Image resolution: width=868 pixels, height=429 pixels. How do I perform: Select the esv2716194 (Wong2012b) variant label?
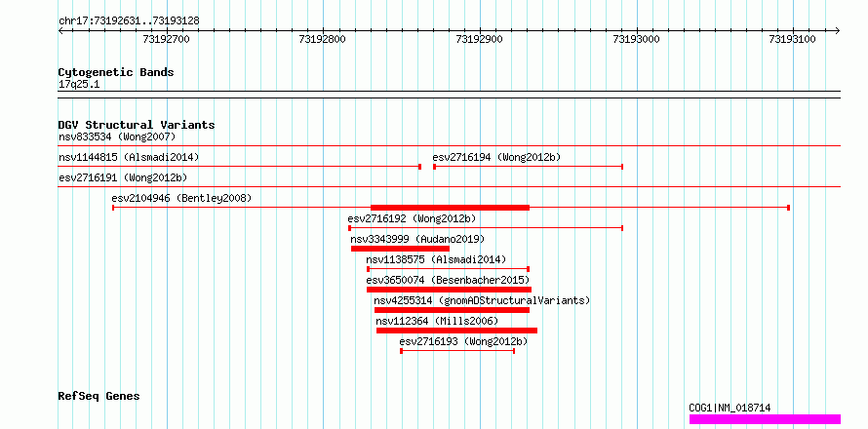coord(496,157)
